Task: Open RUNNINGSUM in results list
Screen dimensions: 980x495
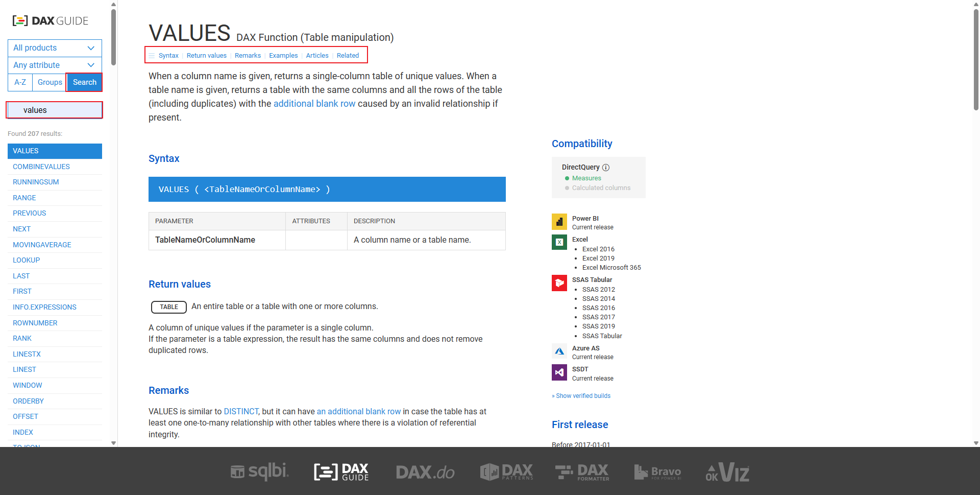Action: pos(55,182)
